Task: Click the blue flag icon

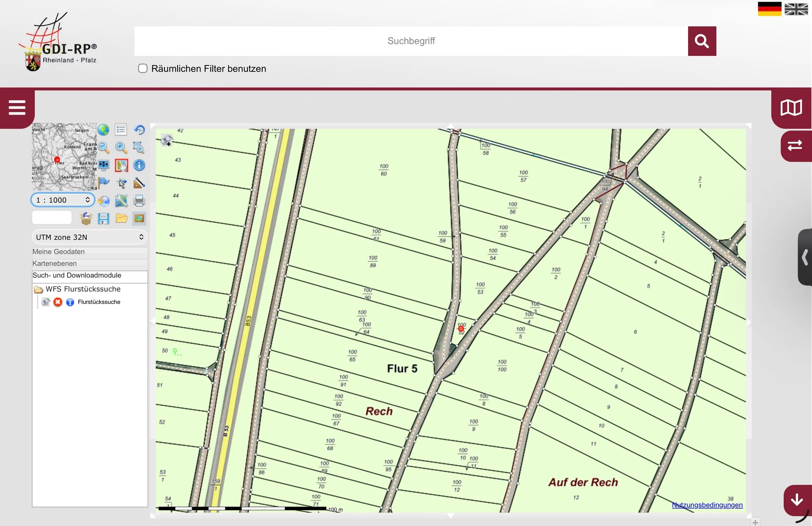Action: point(104,183)
